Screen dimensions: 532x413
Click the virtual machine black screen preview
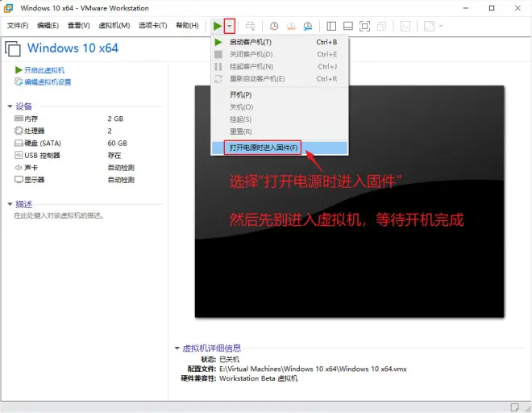click(350, 202)
